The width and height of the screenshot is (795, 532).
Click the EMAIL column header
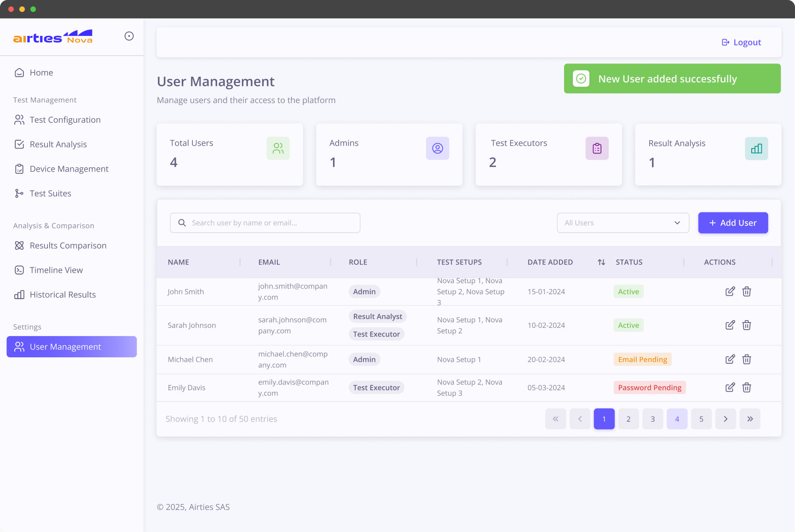click(x=269, y=262)
